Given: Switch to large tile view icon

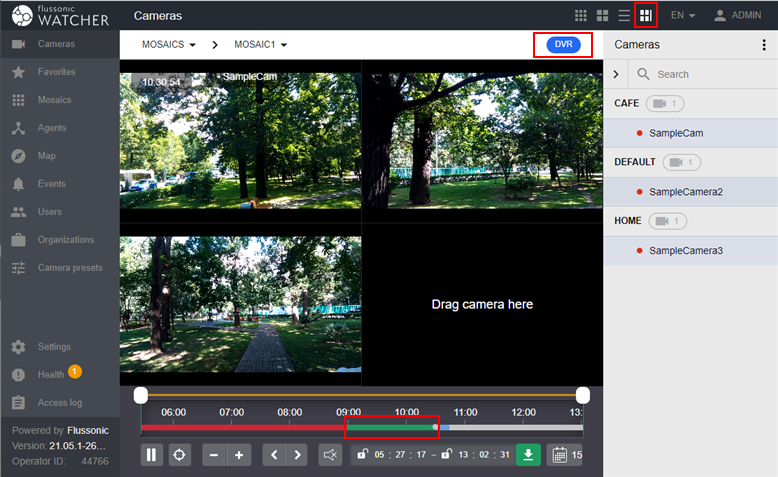Looking at the screenshot, I should [x=602, y=15].
